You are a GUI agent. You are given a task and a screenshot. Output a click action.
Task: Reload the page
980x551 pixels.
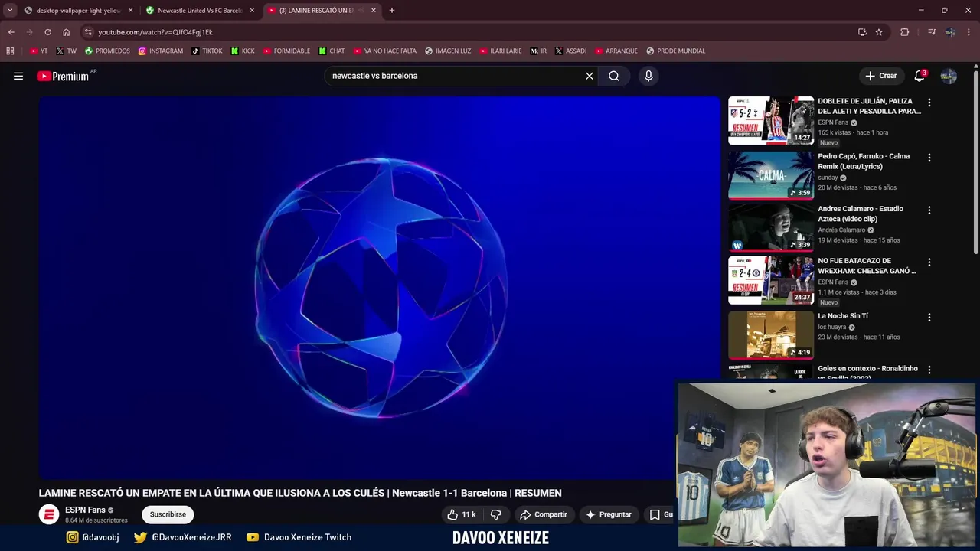pos(47,32)
